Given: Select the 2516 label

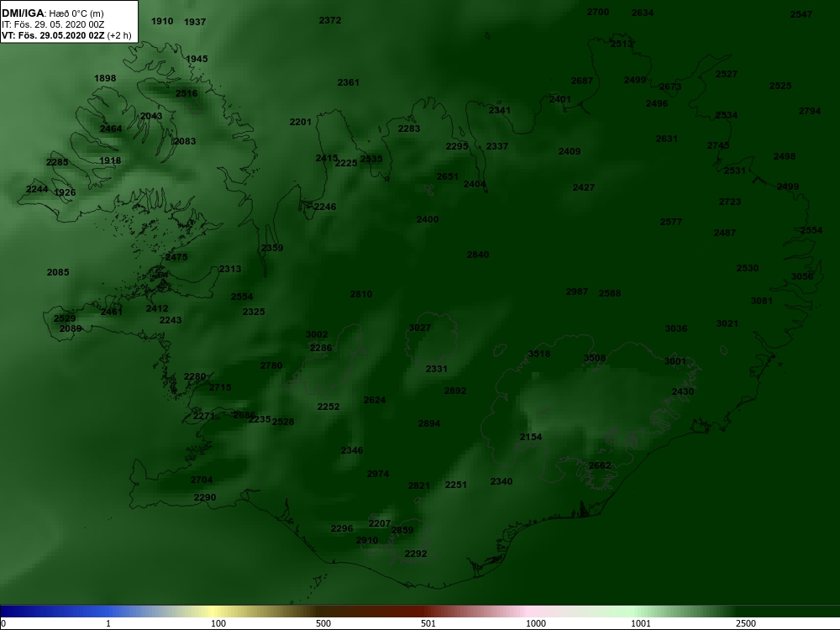Looking at the screenshot, I should 186,93.
